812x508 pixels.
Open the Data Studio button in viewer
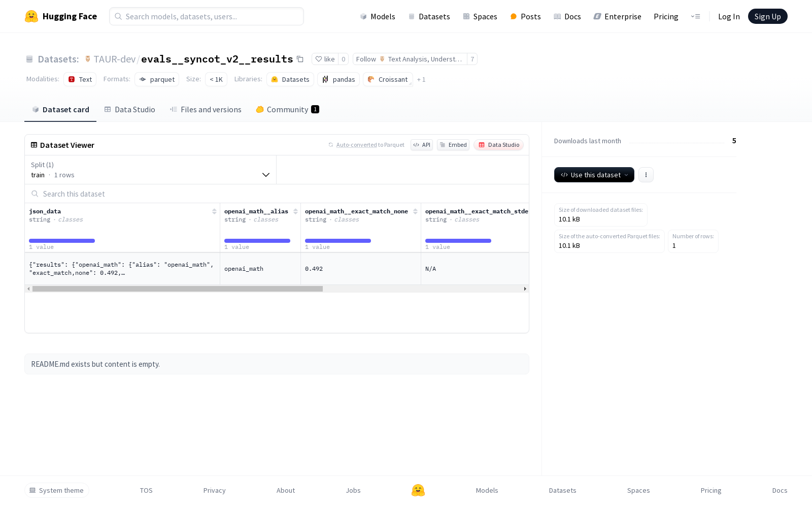point(499,145)
